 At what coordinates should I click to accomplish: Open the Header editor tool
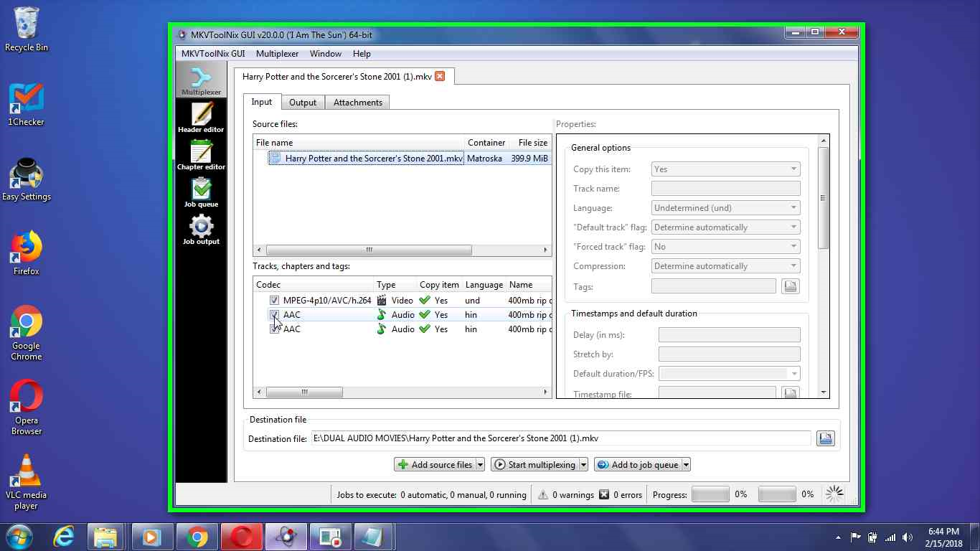(201, 118)
